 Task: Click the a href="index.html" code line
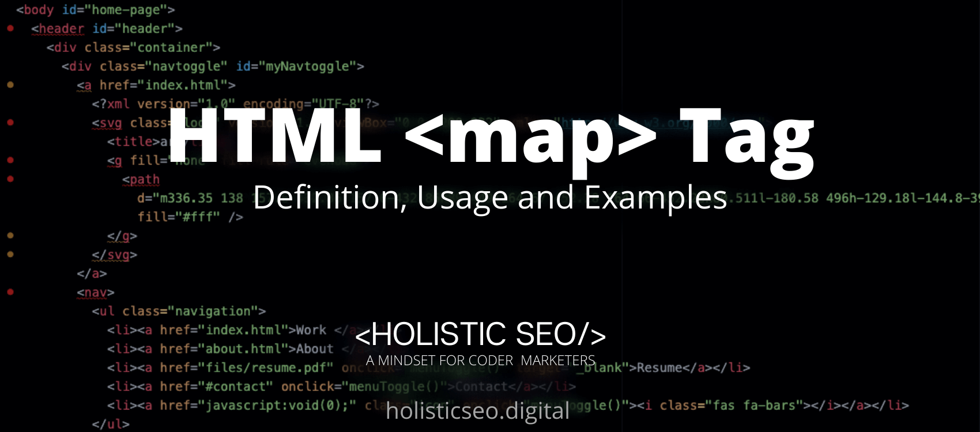156,85
